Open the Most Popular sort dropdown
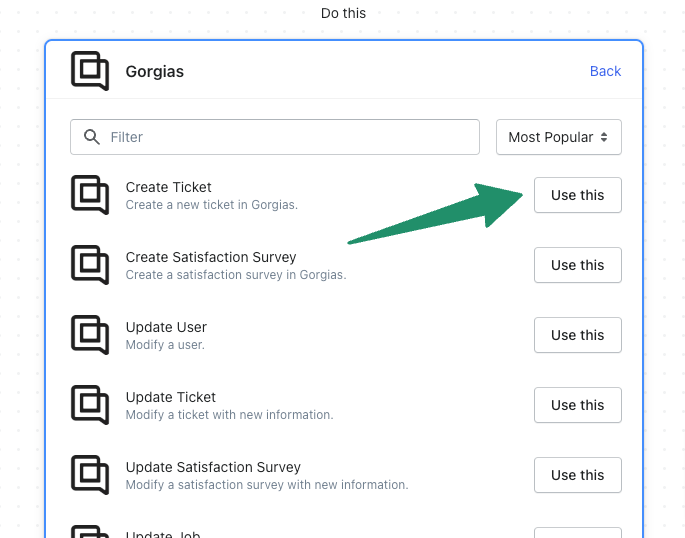 (559, 137)
